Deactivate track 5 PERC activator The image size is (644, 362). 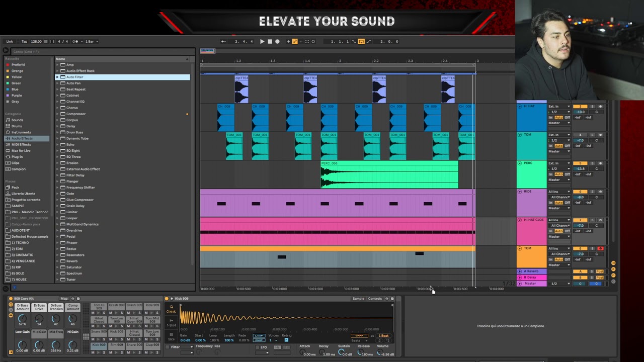pyautogui.click(x=580, y=163)
